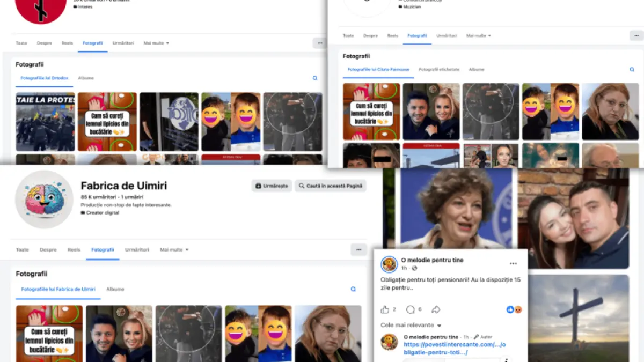Open Reels tab on Fabrica de Uimiri
Screen dimensions: 644x362
[74, 250]
